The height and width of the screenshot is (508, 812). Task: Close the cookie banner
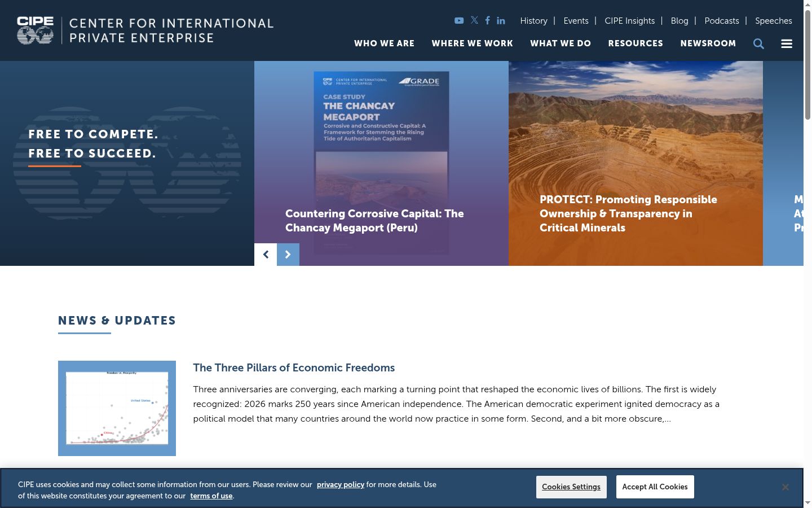click(x=785, y=487)
